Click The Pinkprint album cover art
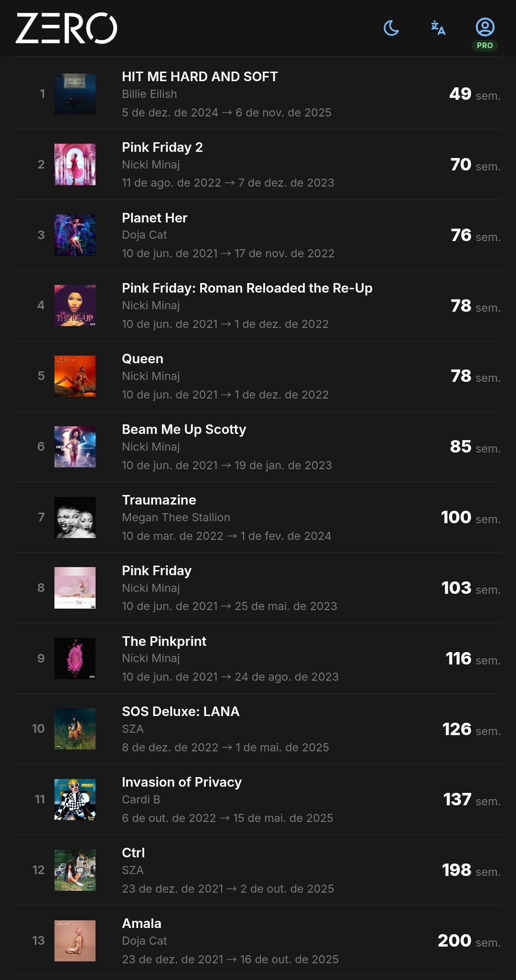 75,658
